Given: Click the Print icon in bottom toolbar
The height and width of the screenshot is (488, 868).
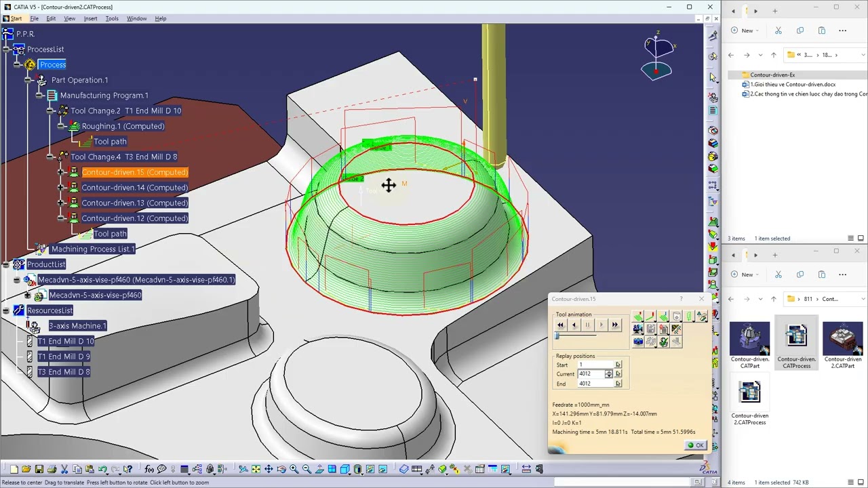Looking at the screenshot, I should pos(52,469).
